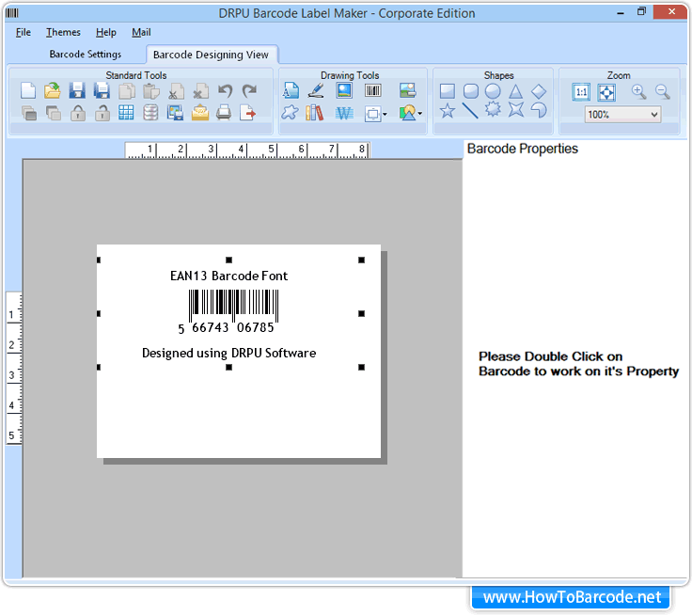Click the Save As double-disk icon

point(102,91)
